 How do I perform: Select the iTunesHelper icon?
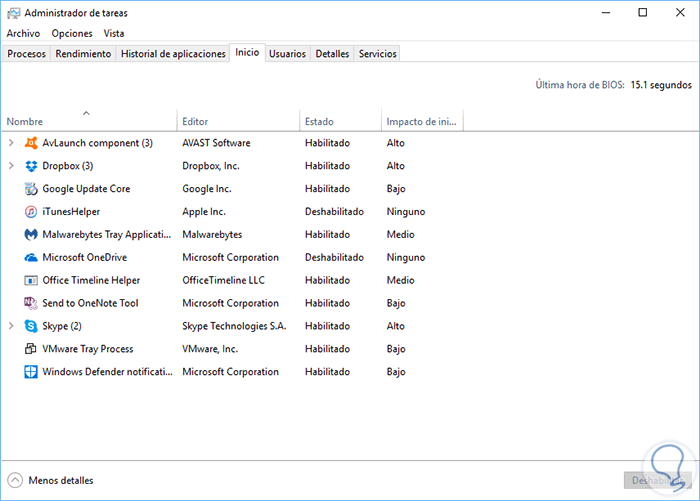[x=32, y=212]
